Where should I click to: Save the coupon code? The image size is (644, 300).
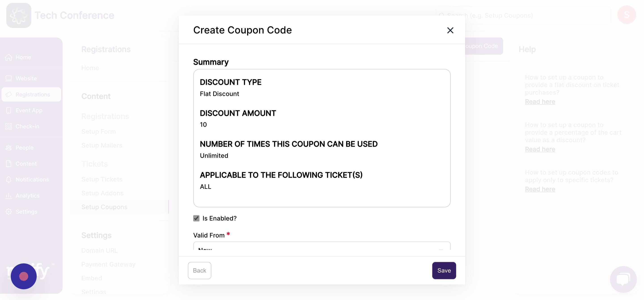[x=444, y=271]
